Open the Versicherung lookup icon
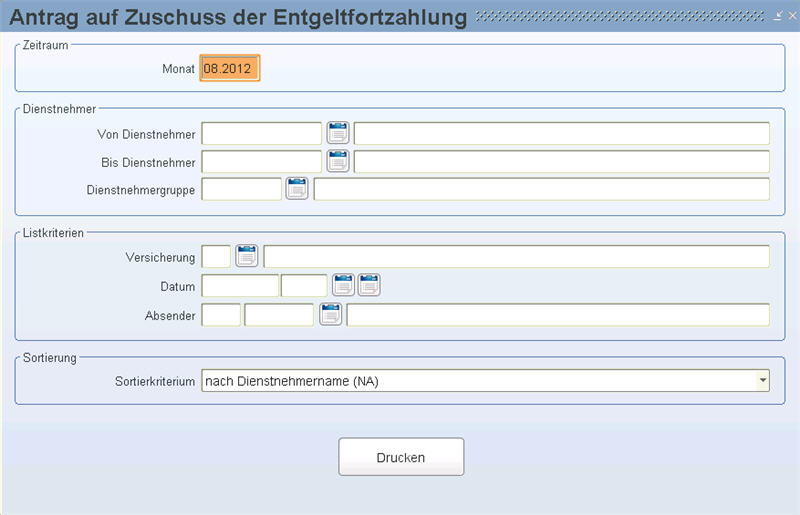This screenshot has height=515, width=800. point(247,257)
